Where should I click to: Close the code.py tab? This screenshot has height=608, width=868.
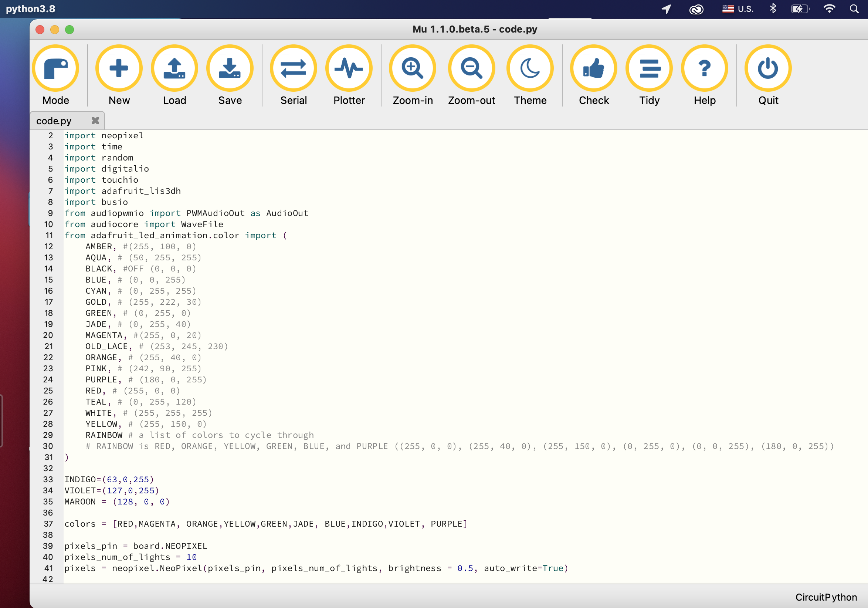pyautogui.click(x=95, y=121)
